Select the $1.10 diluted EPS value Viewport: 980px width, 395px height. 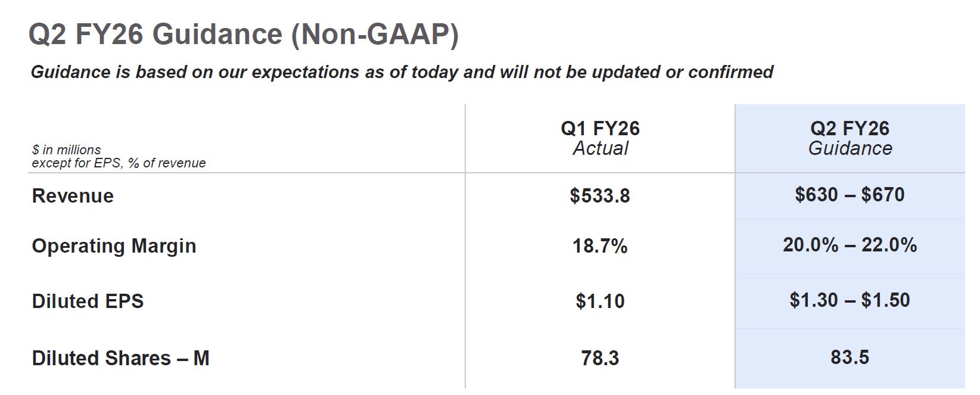(x=600, y=301)
